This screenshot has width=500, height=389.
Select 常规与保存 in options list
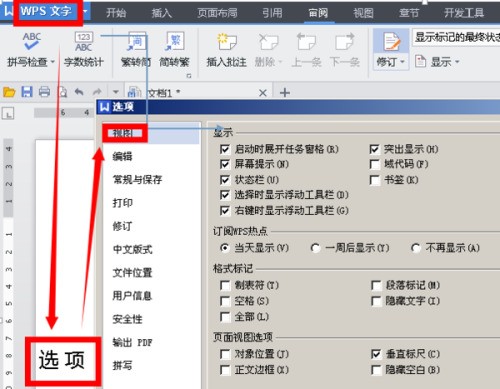137,180
